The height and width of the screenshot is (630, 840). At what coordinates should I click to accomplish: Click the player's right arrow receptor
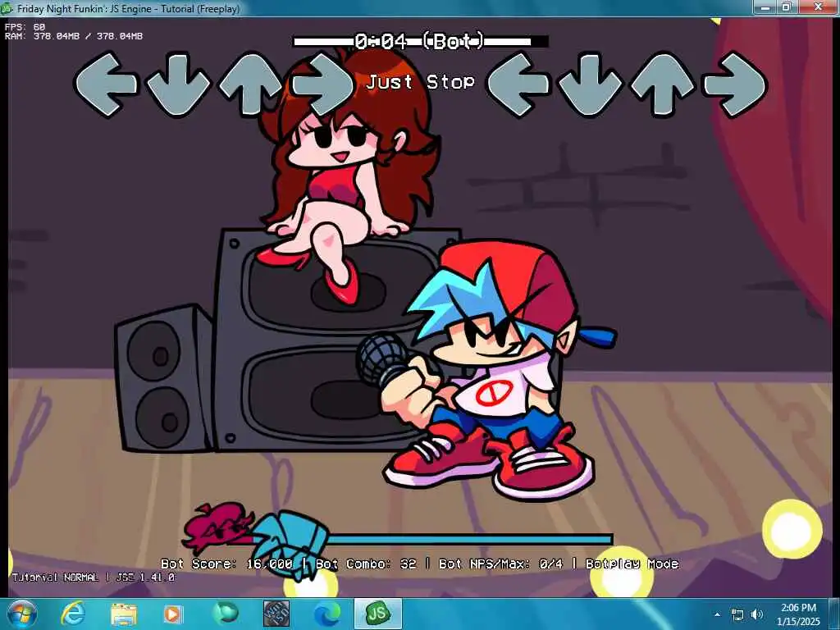click(x=736, y=84)
